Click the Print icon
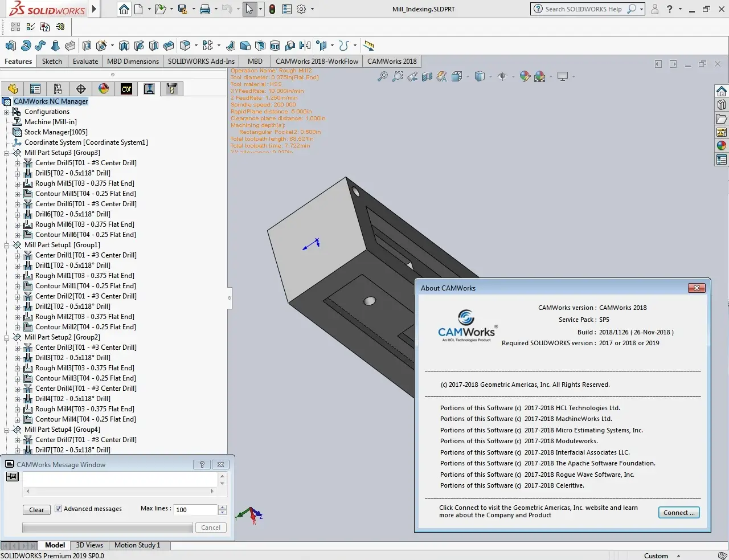 tap(205, 9)
